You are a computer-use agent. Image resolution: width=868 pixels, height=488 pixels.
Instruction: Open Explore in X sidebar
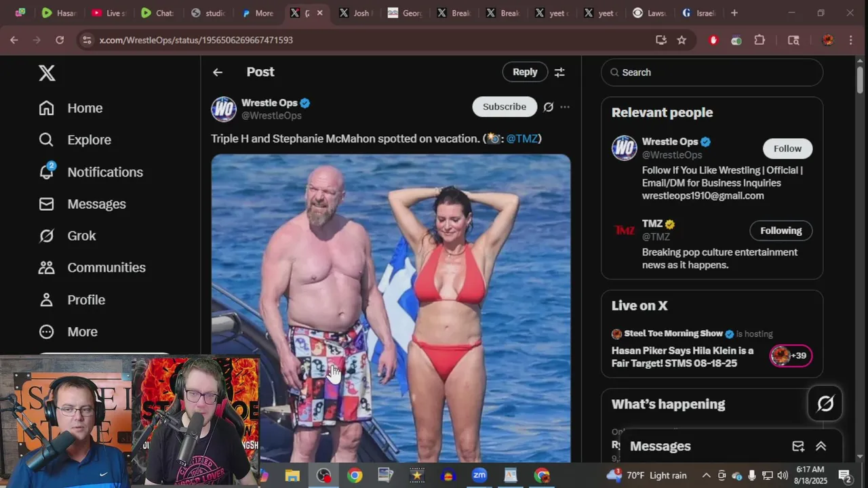pyautogui.click(x=75, y=140)
